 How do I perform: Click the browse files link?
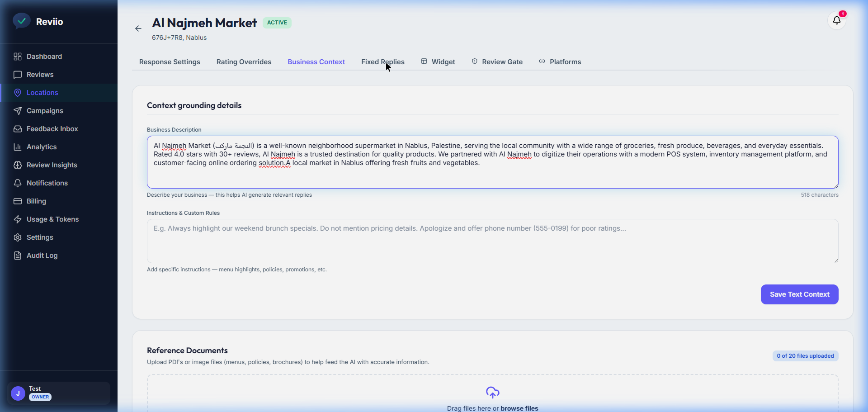pos(519,408)
